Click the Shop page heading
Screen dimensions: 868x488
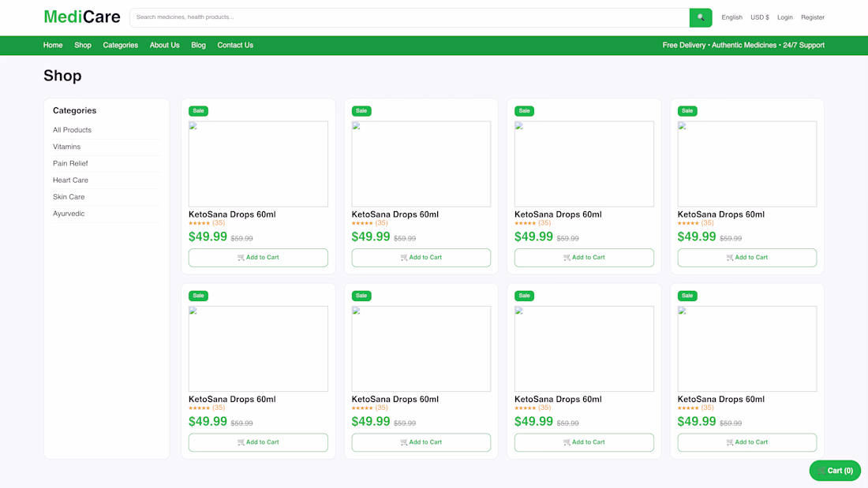[62, 75]
